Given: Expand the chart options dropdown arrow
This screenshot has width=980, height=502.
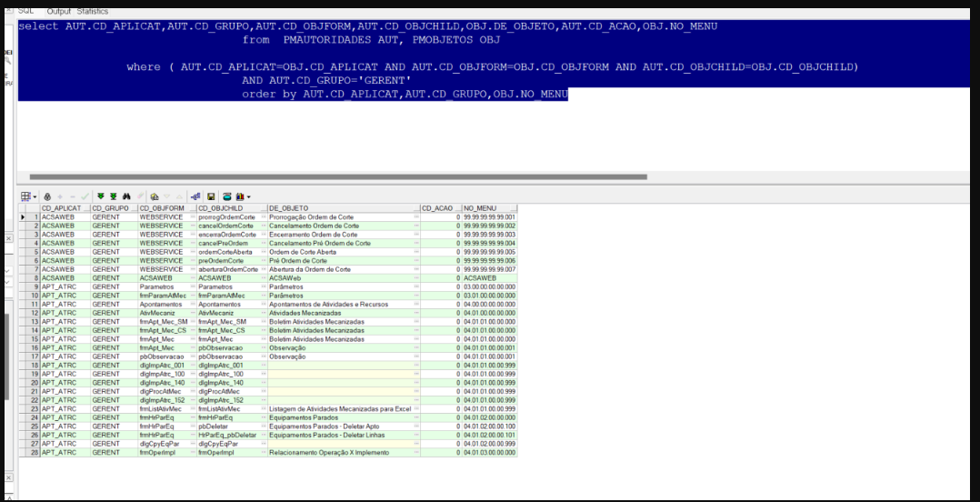Looking at the screenshot, I should pyautogui.click(x=249, y=197).
